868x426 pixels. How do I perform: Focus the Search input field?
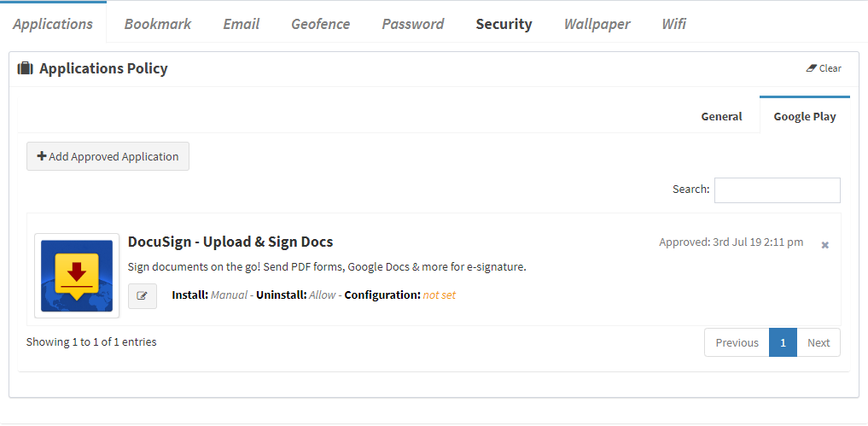pyautogui.click(x=778, y=190)
